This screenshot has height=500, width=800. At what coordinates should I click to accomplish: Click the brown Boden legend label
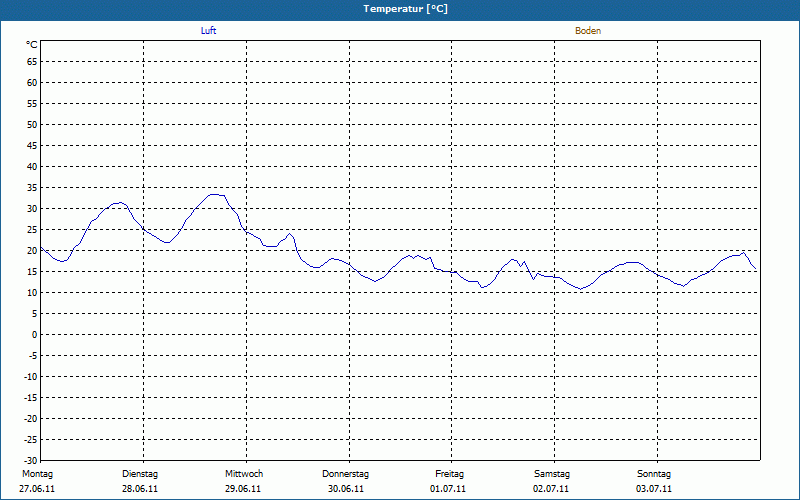588,31
